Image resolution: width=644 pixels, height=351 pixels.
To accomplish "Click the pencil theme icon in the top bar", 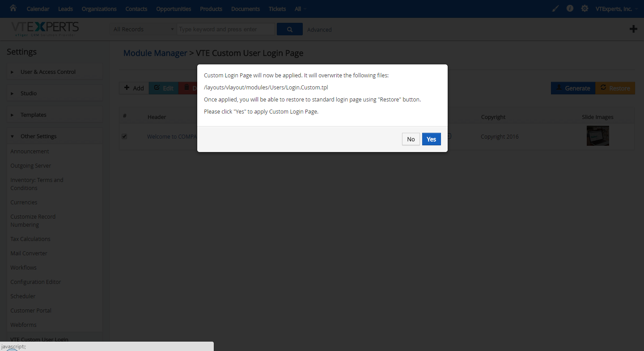I will point(555,8).
